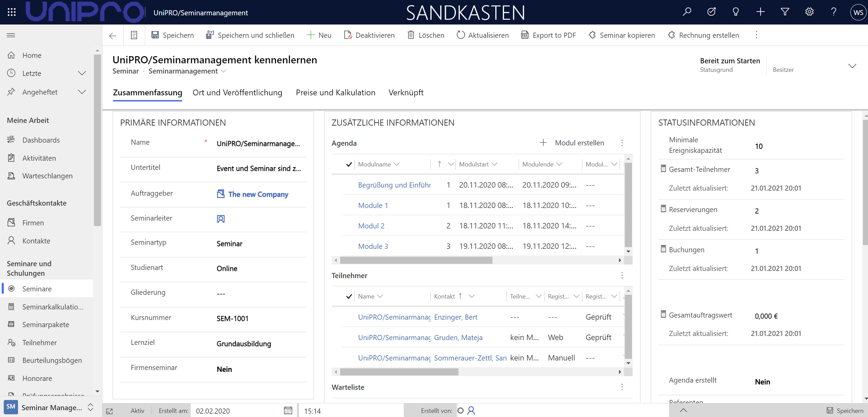Open The new Company link
The image size is (868, 417).
(258, 194)
